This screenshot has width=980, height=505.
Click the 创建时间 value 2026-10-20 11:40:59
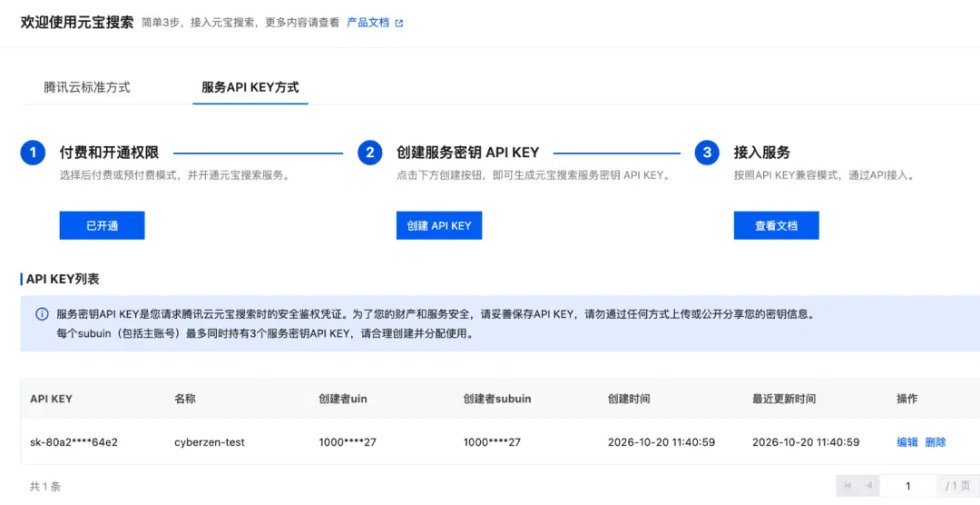coord(661,441)
